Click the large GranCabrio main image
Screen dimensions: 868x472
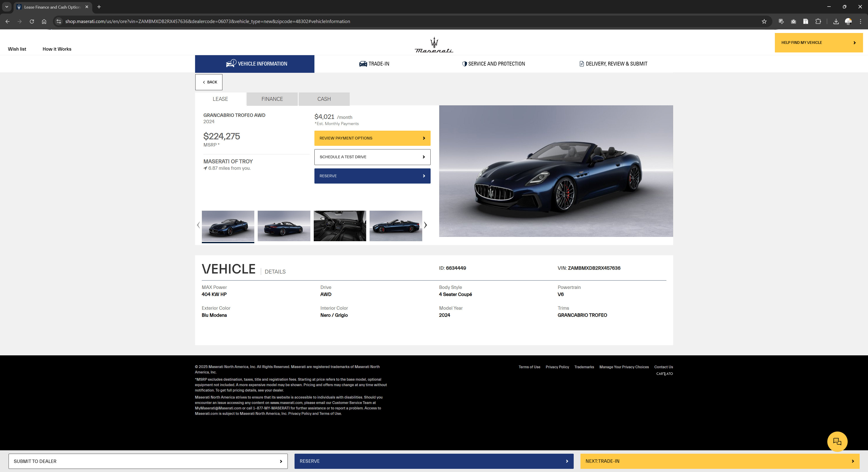point(556,171)
